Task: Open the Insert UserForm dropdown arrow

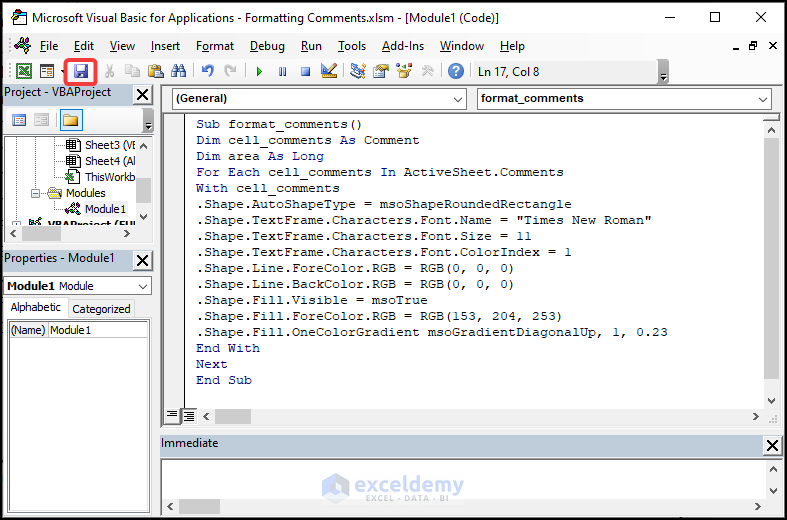Action: pos(61,72)
